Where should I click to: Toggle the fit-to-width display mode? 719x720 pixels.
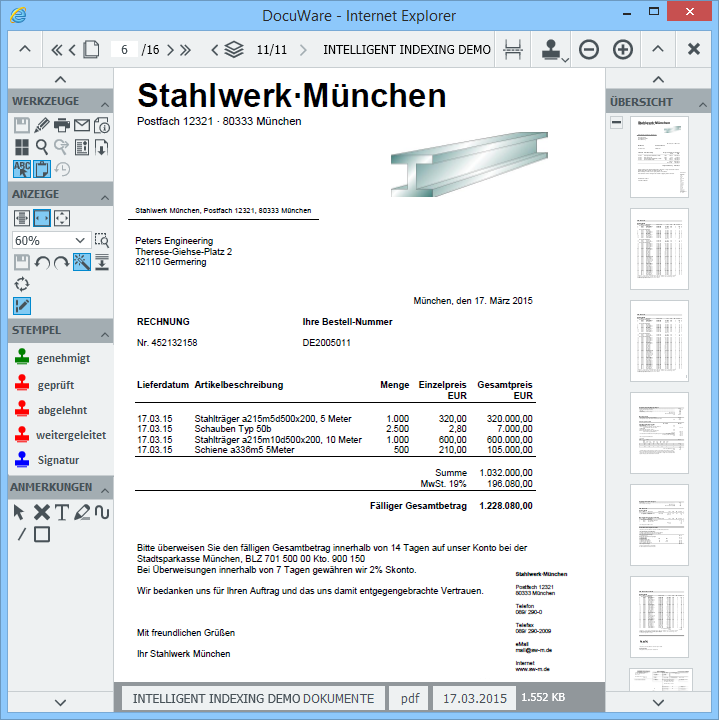[x=42, y=218]
